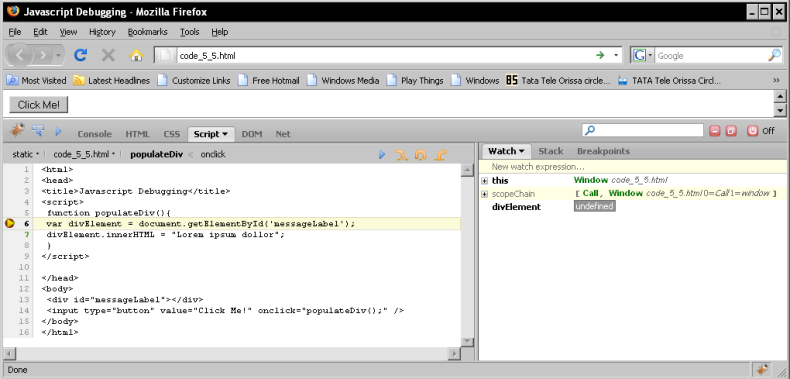790x379 pixels.
Task: Click the Stop loading X icon
Action: click(108, 55)
